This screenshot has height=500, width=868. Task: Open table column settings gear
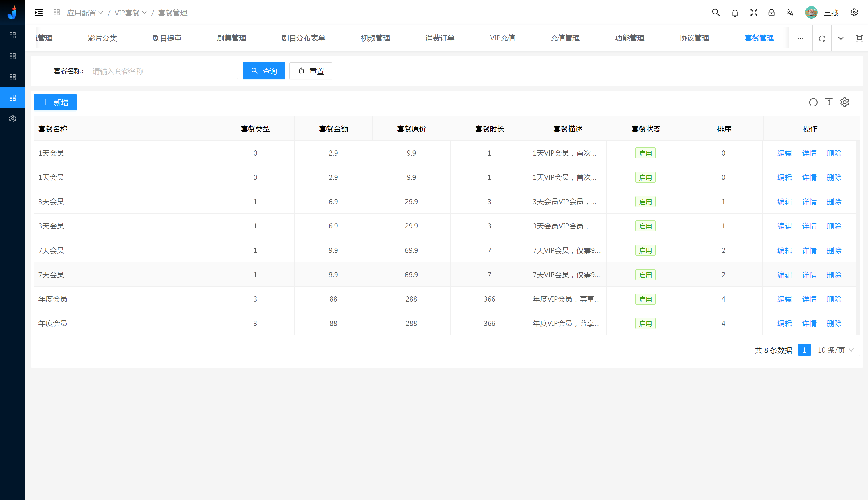844,102
